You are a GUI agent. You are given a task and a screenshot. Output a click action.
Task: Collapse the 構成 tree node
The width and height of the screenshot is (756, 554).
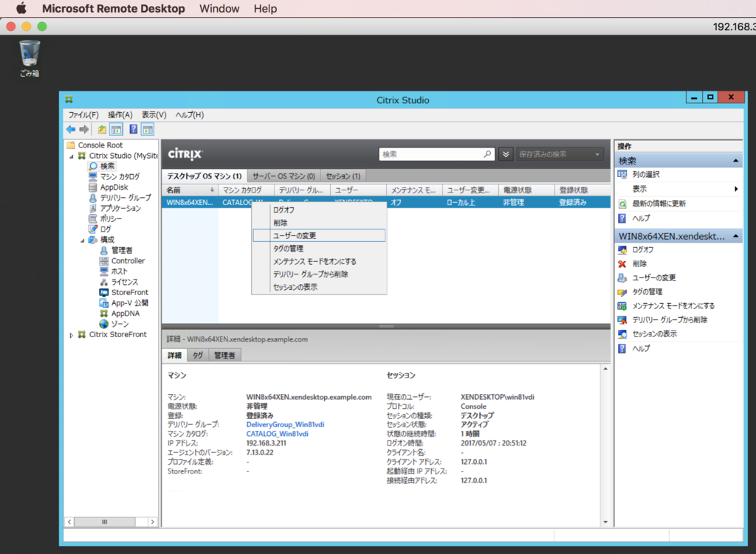pyautogui.click(x=83, y=240)
